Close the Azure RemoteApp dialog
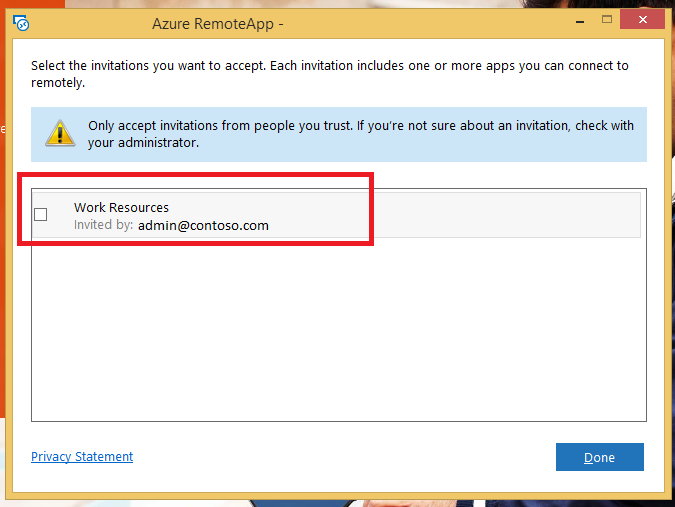Viewport: 675px width, 507px height. coord(642,19)
